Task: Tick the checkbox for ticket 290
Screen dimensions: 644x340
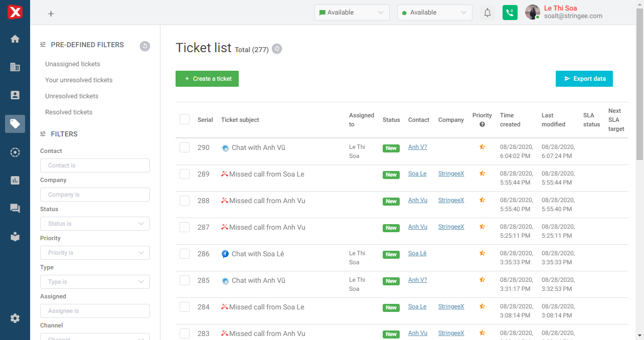Action: pos(185,147)
